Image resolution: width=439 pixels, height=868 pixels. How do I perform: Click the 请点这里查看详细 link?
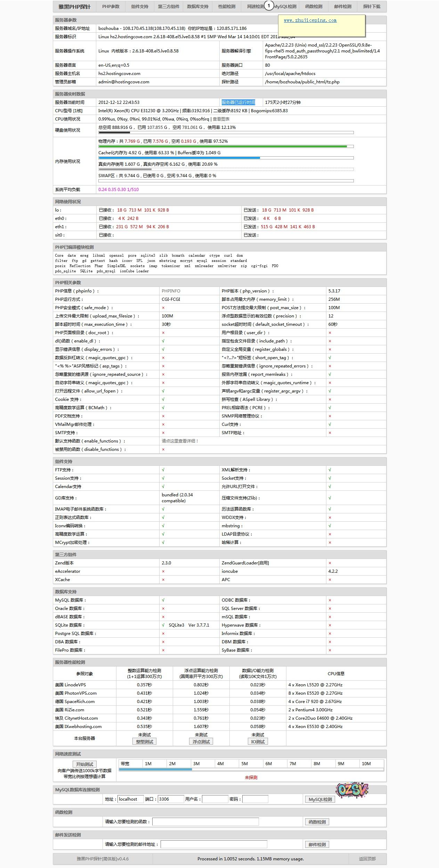[180, 441]
